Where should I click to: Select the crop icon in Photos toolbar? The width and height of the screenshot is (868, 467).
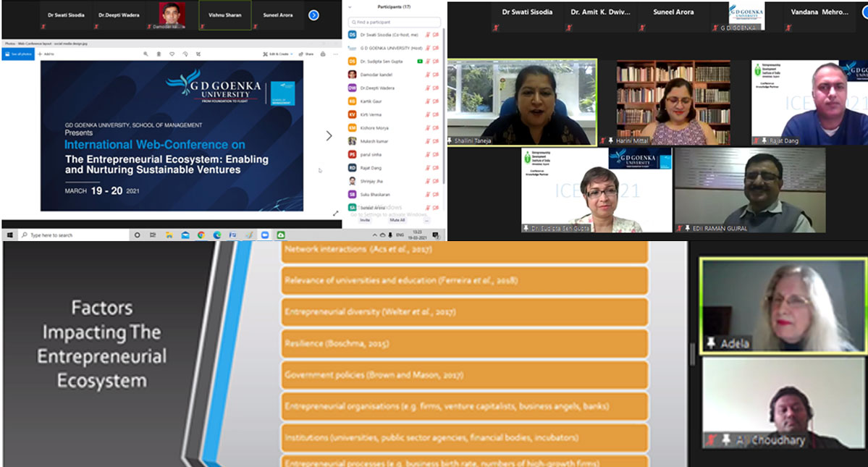click(x=198, y=54)
